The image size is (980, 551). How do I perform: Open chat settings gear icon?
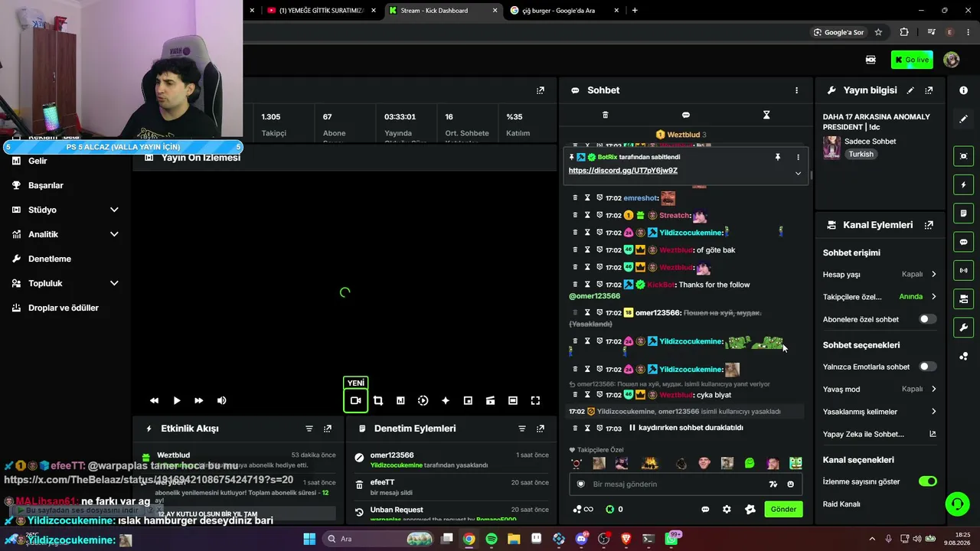coord(727,510)
